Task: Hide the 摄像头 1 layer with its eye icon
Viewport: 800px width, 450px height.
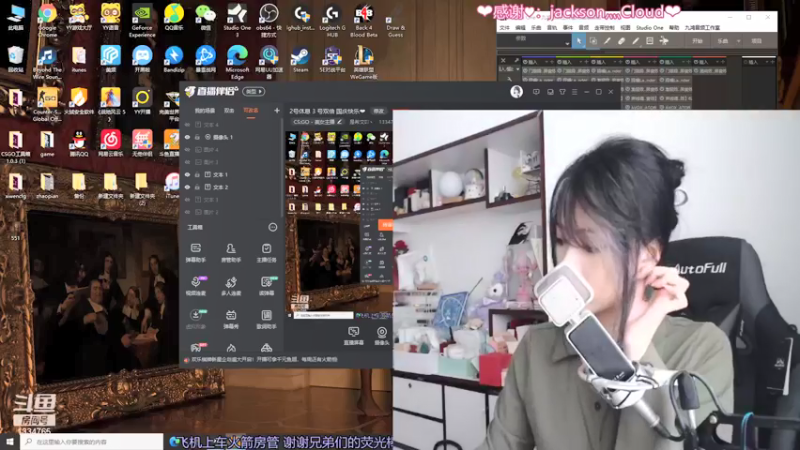Action: (187, 137)
